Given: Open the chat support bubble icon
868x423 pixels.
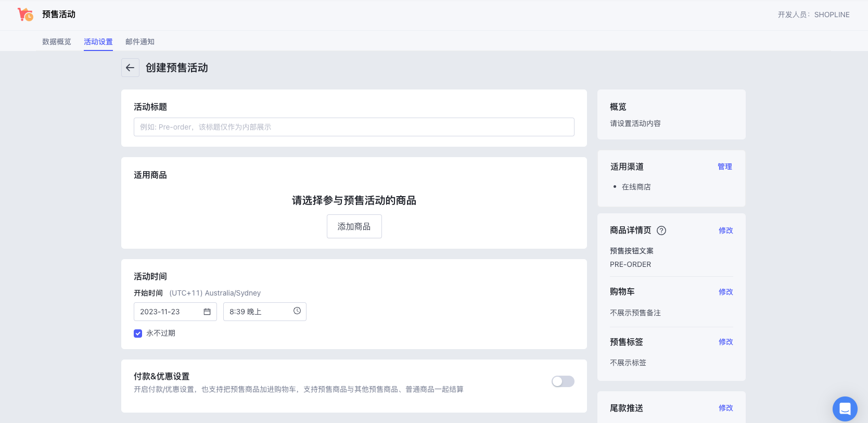Looking at the screenshot, I should (x=845, y=409).
